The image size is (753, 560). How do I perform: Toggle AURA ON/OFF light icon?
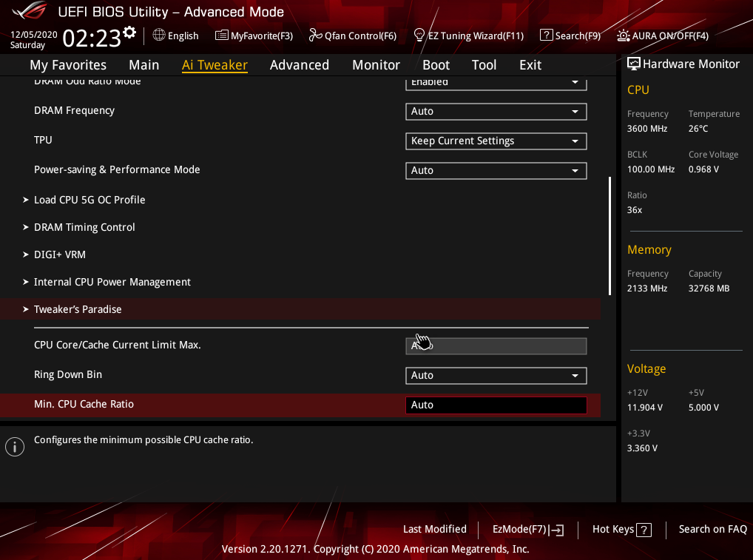click(624, 36)
